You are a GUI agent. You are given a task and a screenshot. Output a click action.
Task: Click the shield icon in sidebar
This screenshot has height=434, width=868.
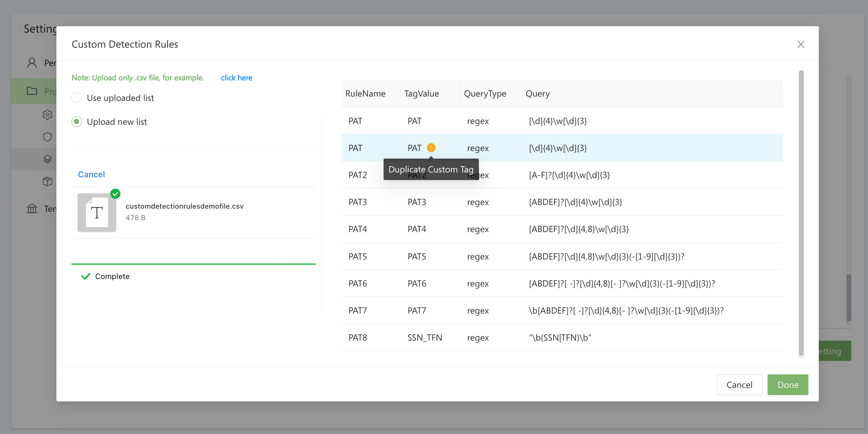tap(47, 137)
